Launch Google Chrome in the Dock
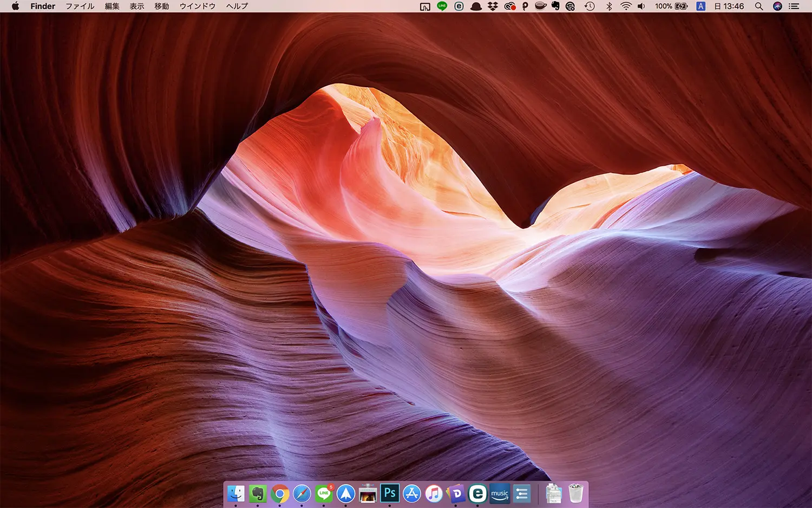Viewport: 812px width, 508px height. (280, 493)
